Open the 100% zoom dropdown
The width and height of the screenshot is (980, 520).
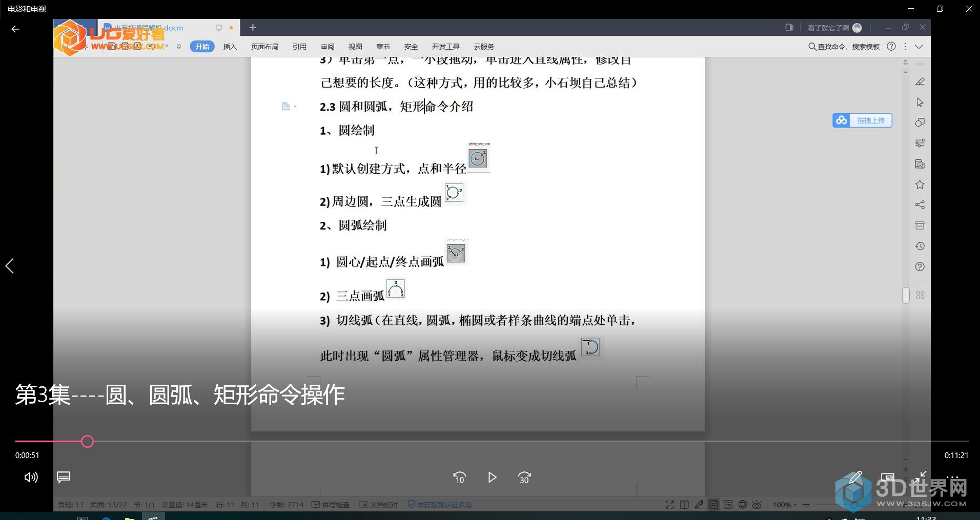click(784, 505)
